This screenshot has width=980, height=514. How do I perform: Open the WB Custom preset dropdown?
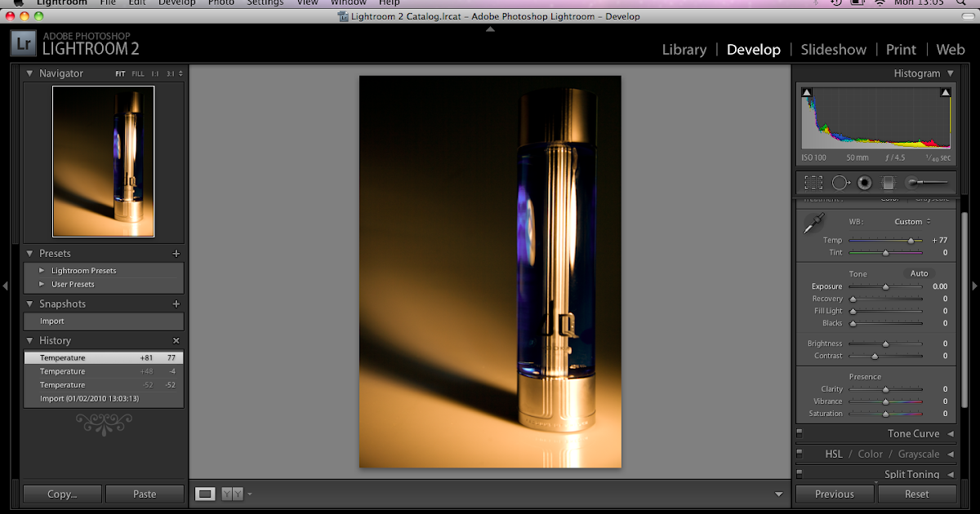coord(912,222)
